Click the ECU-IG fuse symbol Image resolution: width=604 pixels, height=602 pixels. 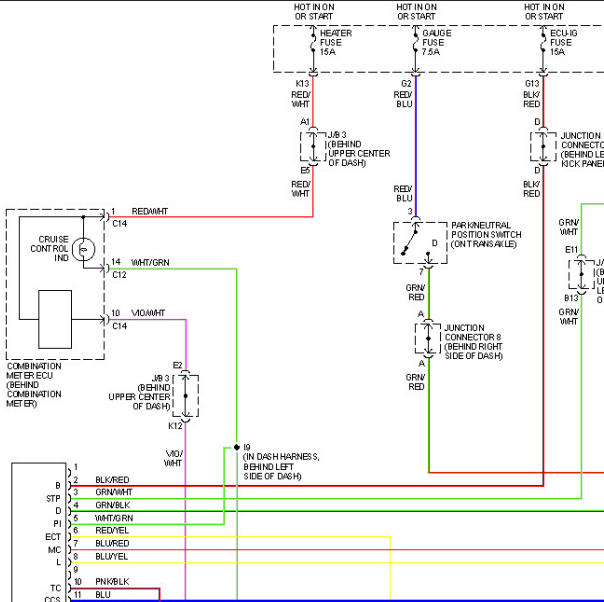point(543,42)
